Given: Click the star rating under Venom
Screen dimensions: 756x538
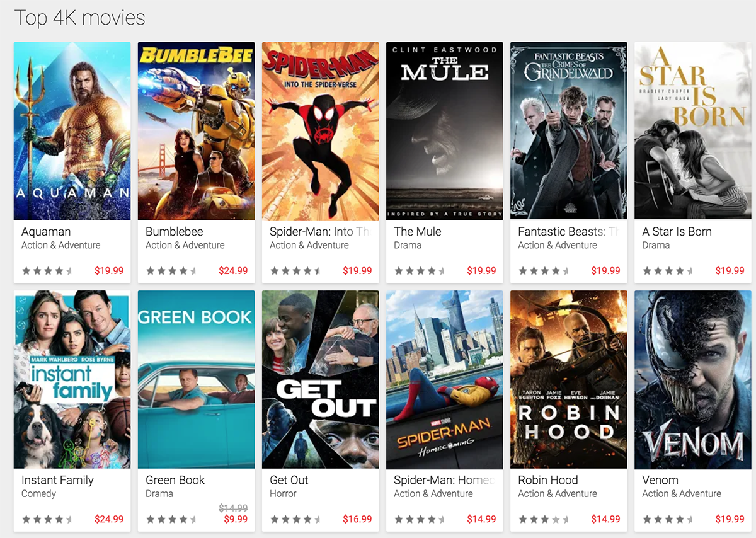Looking at the screenshot, I should click(668, 520).
